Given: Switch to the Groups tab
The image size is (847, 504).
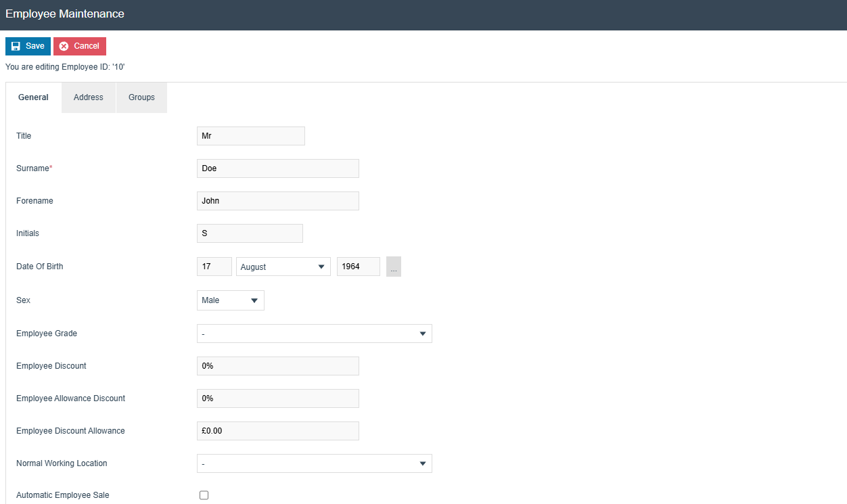Looking at the screenshot, I should tap(141, 97).
